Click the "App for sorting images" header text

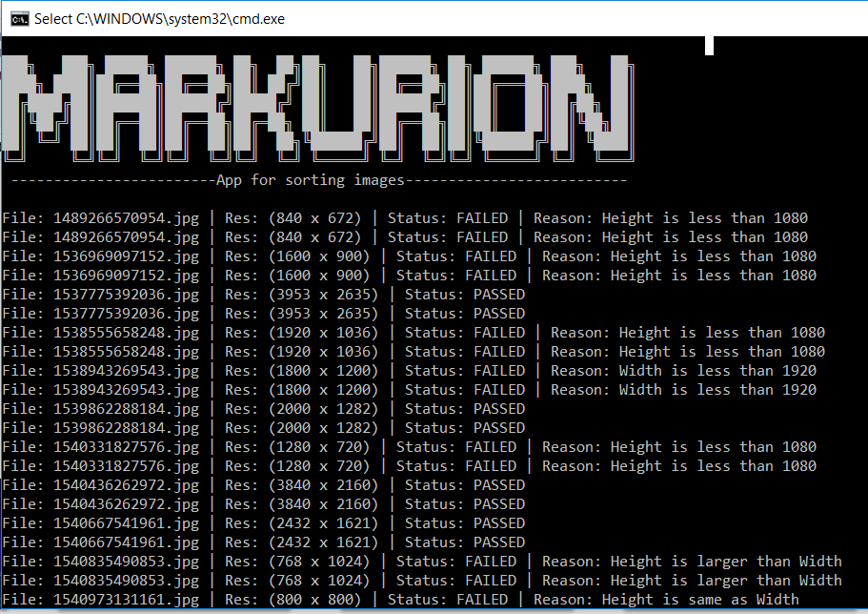click(x=311, y=180)
